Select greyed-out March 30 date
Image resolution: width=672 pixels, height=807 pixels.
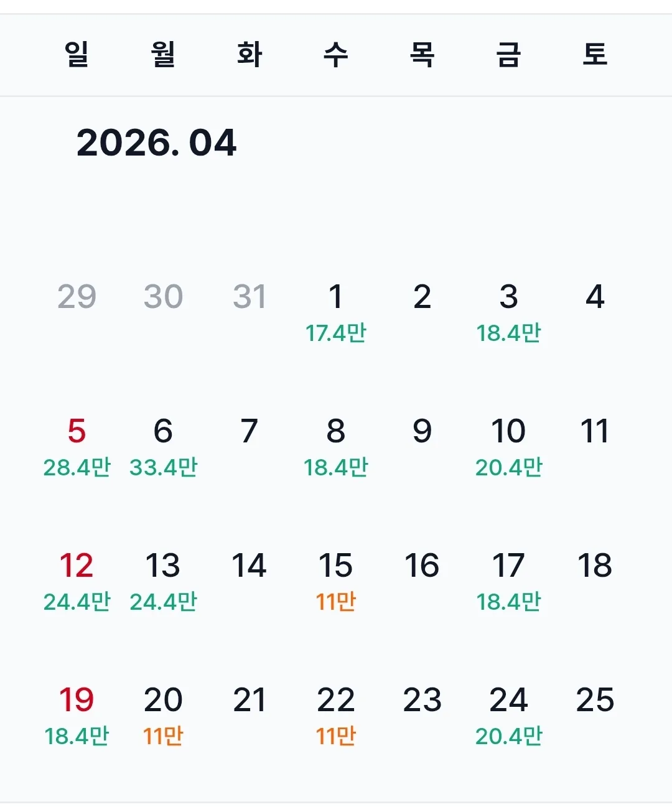[163, 297]
